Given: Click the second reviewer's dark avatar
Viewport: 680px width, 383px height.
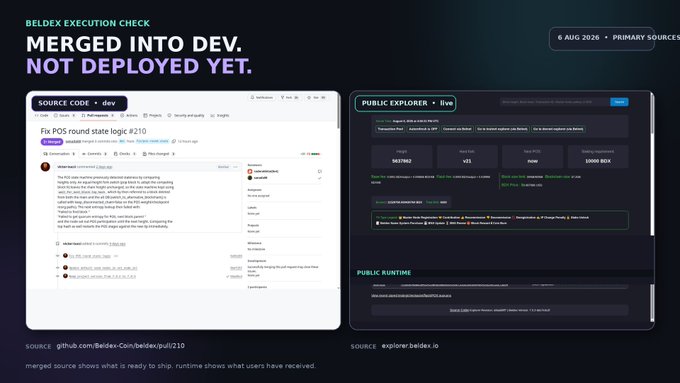Looking at the screenshot, I should point(250,177).
